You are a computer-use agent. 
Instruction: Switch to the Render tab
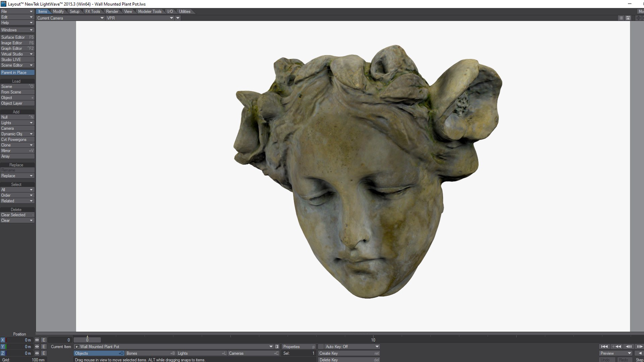(x=112, y=11)
